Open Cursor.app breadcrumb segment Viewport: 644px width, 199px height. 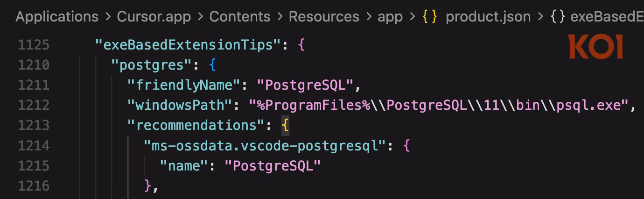click(x=154, y=17)
